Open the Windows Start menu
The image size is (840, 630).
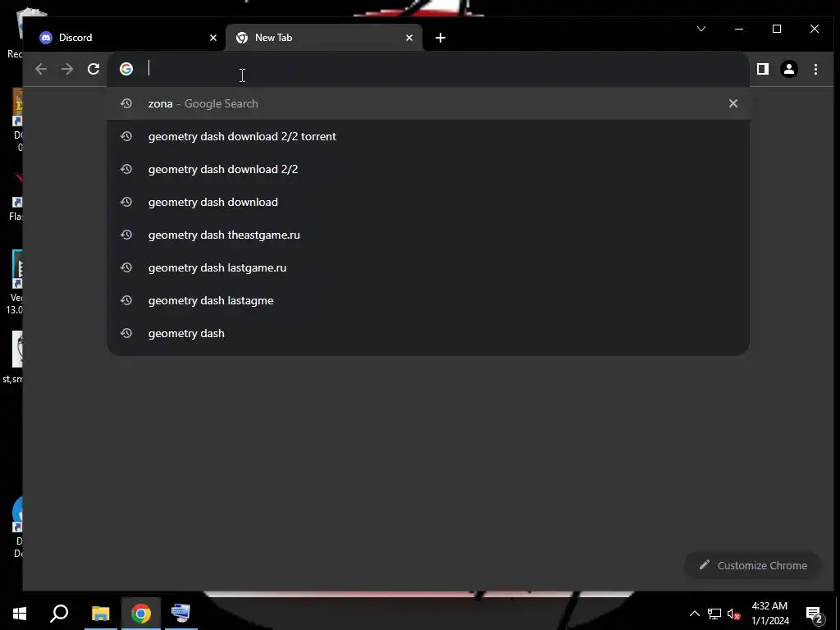20,614
